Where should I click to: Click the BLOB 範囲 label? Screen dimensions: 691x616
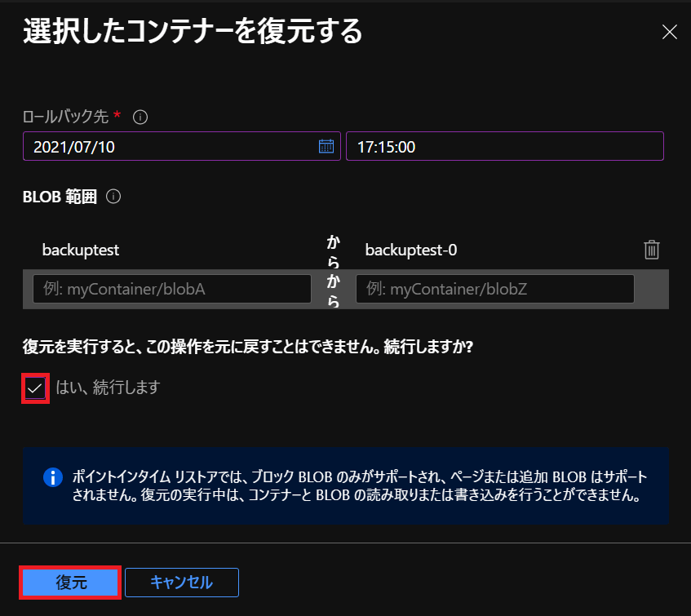pos(60,197)
